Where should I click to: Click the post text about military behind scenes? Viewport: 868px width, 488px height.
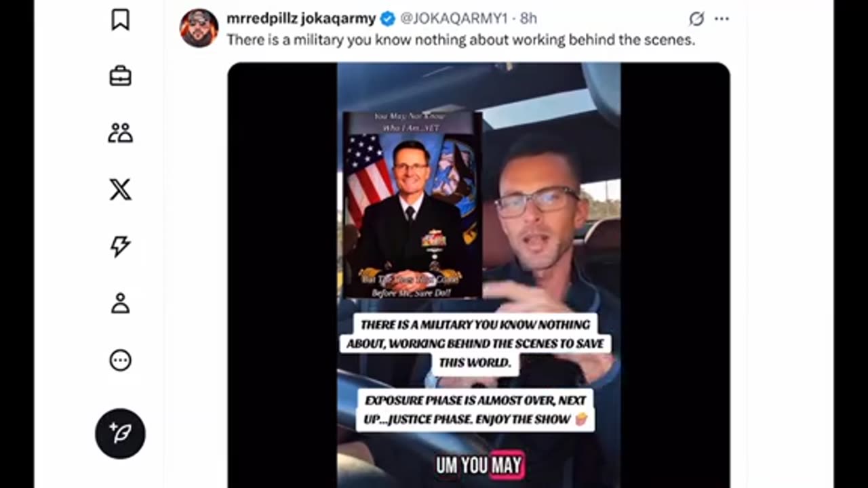(x=461, y=40)
